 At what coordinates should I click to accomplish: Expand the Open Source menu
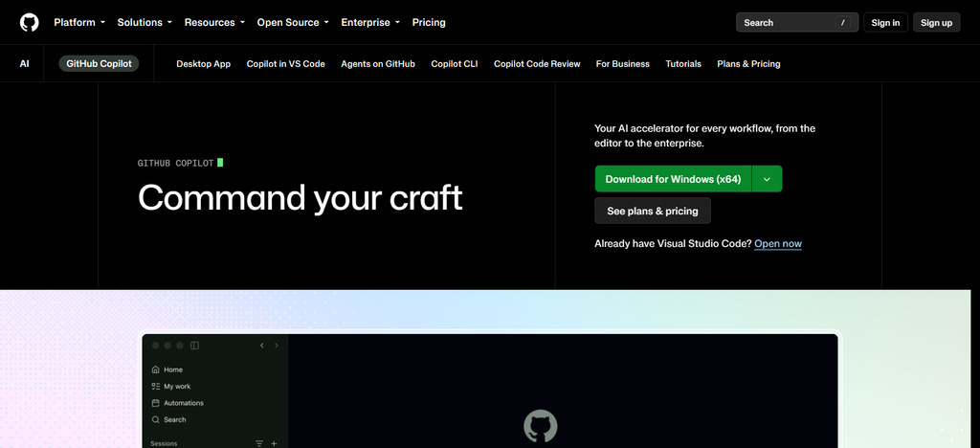tap(293, 22)
